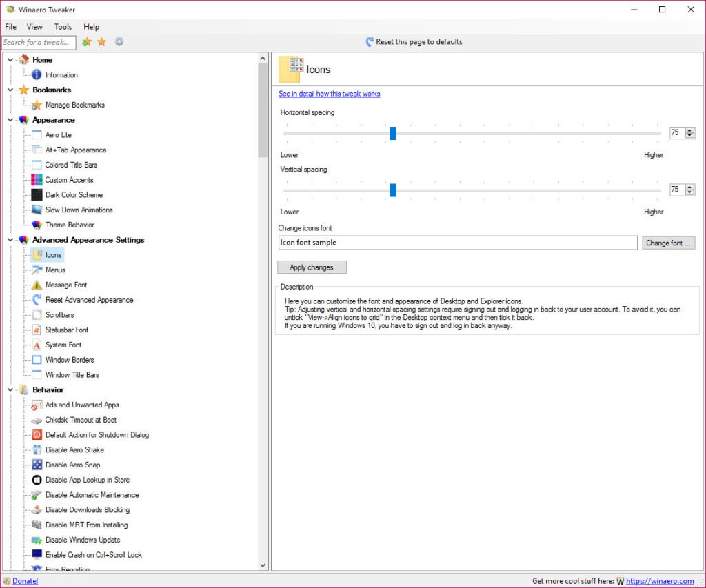The height and width of the screenshot is (588, 706).
Task: Select the Icons tree item
Action: (53, 255)
